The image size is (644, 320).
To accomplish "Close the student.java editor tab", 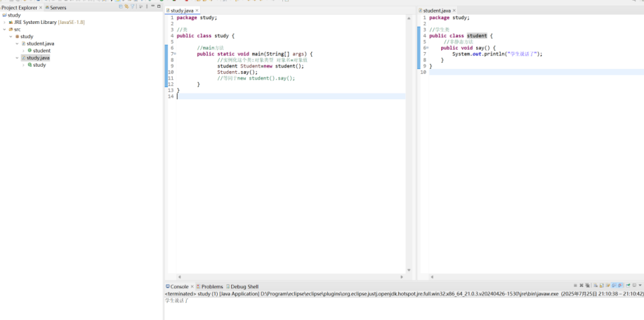I will (x=454, y=11).
